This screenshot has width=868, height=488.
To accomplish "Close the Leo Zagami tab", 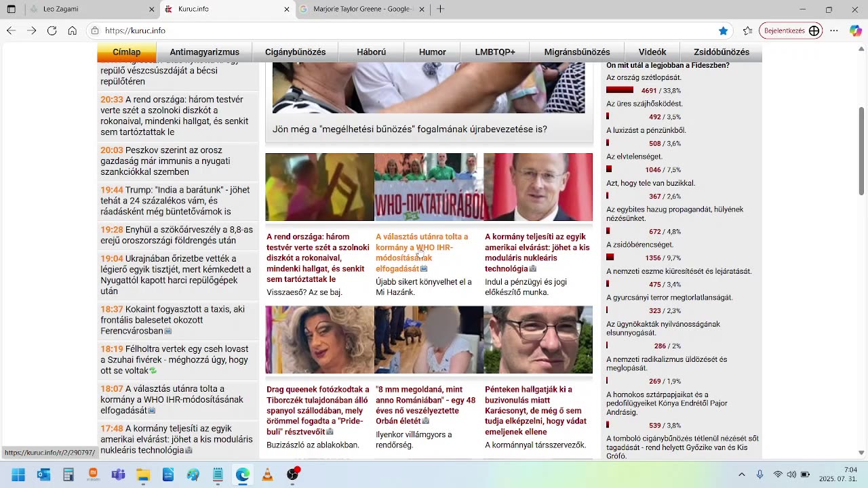I will pyautogui.click(x=152, y=9).
